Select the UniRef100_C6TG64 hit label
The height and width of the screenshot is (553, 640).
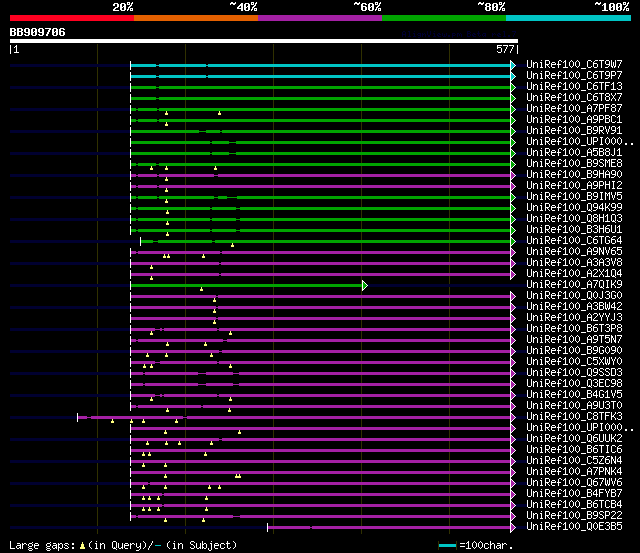pyautogui.click(x=574, y=241)
